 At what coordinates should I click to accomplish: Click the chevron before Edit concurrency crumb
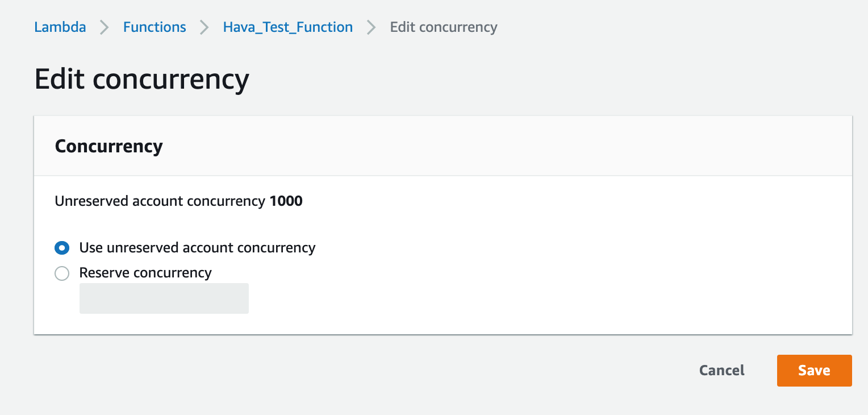click(x=370, y=27)
